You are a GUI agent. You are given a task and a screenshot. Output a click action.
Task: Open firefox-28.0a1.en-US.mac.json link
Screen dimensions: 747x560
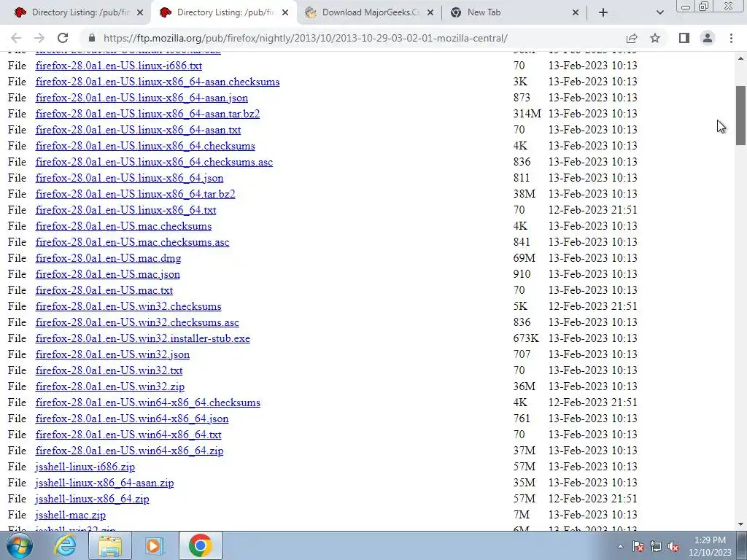point(108,274)
